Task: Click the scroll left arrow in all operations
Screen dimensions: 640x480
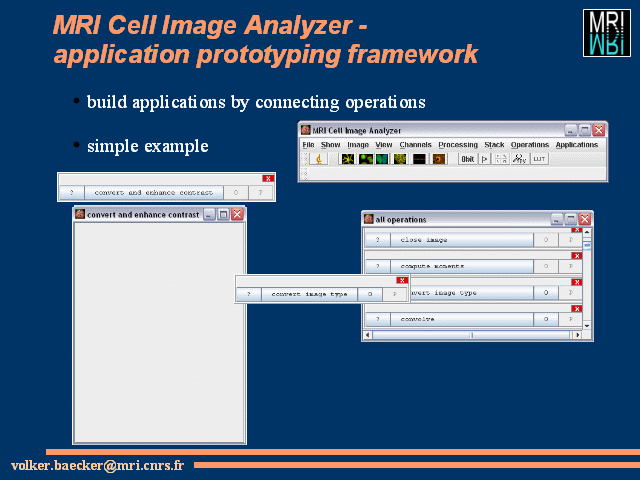Action: 367,335
